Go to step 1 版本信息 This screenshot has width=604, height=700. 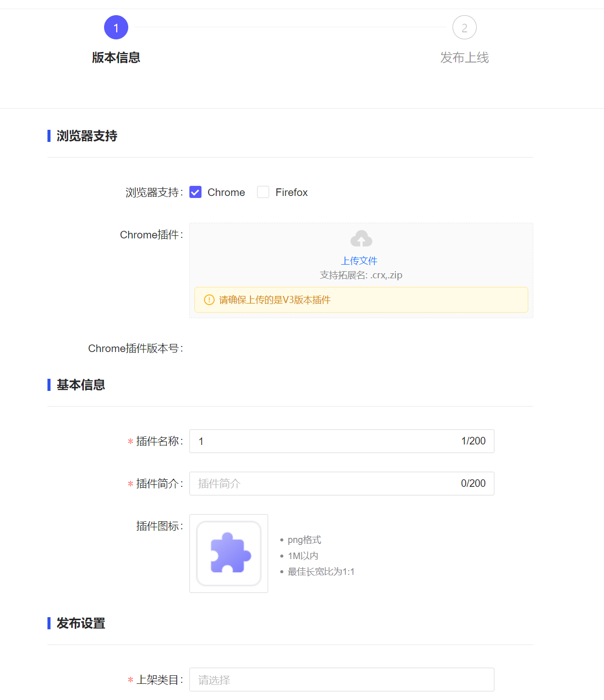[x=116, y=27]
